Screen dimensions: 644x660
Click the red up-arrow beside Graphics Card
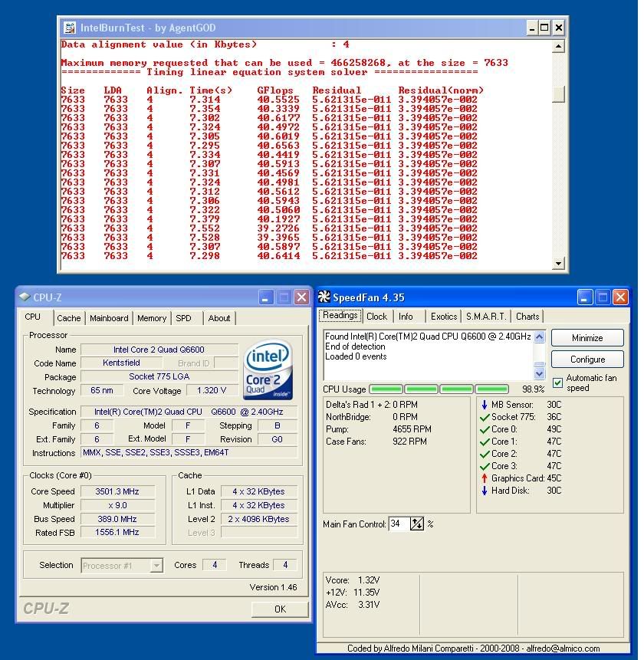(484, 478)
